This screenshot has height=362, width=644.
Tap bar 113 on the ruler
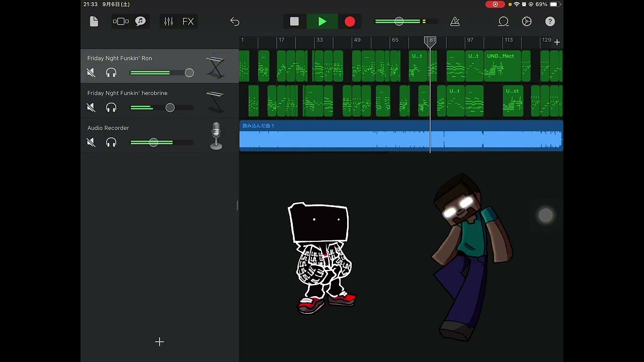click(x=509, y=40)
